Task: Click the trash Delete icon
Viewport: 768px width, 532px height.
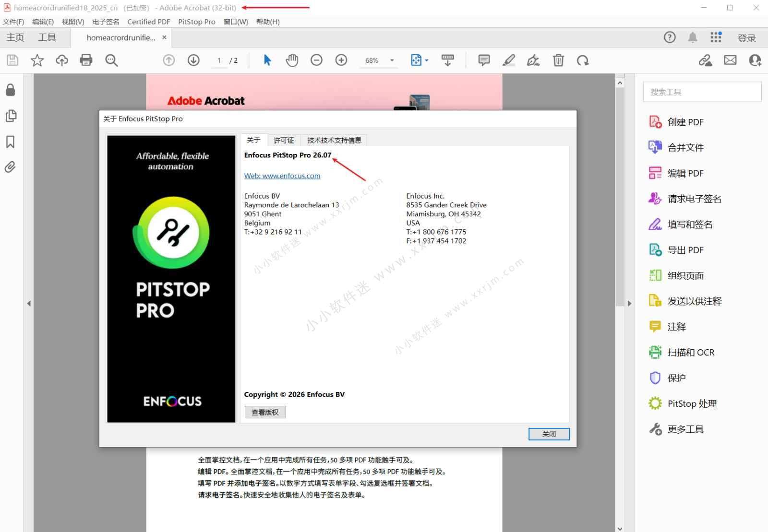Action: tap(558, 60)
